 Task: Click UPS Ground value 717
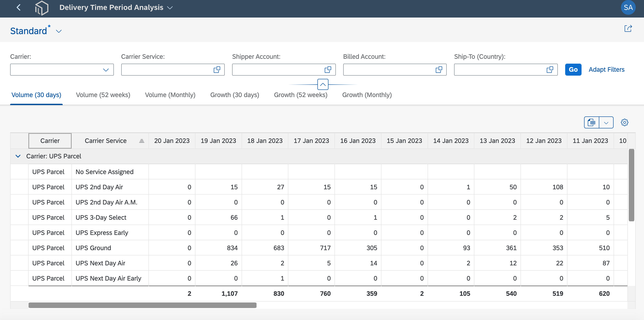pos(325,248)
